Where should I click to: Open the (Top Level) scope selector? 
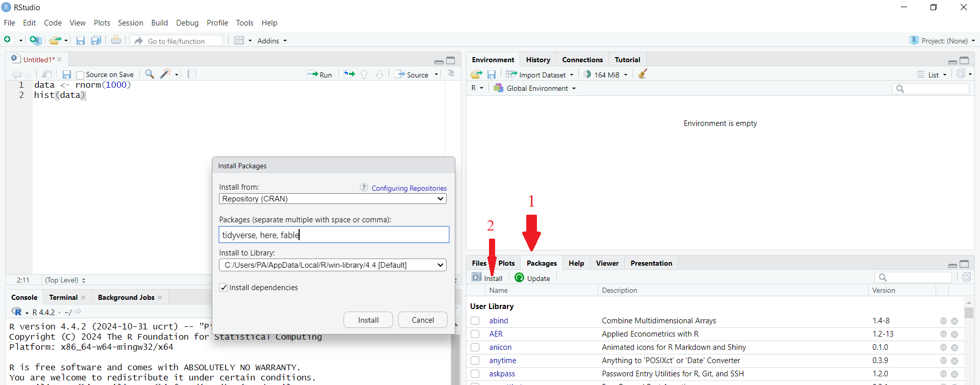click(x=65, y=280)
